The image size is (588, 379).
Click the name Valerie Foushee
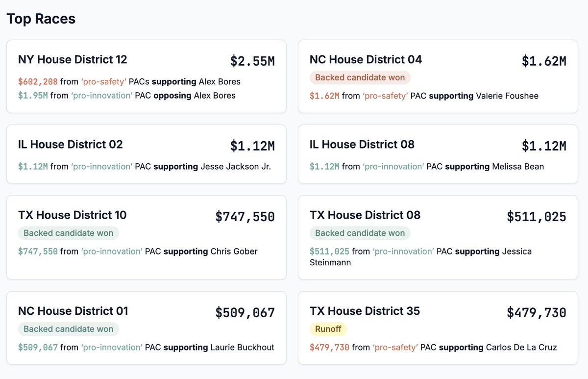[x=507, y=96]
